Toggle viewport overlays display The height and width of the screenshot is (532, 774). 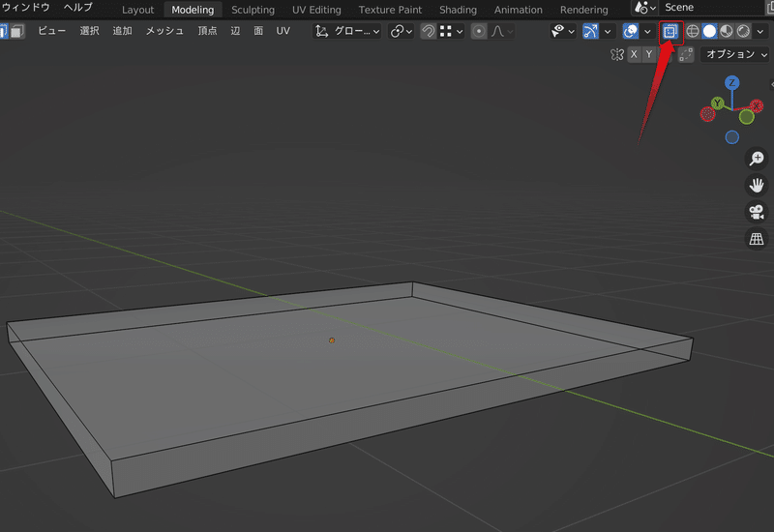pos(631,32)
